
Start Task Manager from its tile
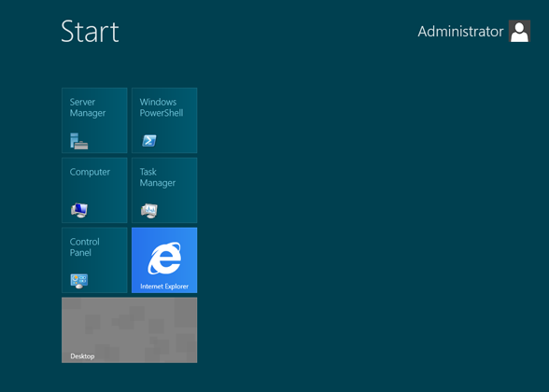tap(164, 190)
